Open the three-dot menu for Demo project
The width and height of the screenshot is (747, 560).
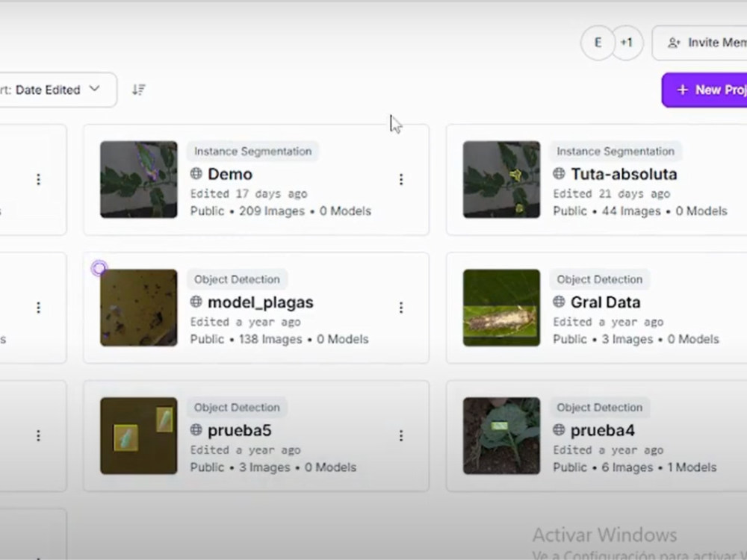click(x=401, y=179)
